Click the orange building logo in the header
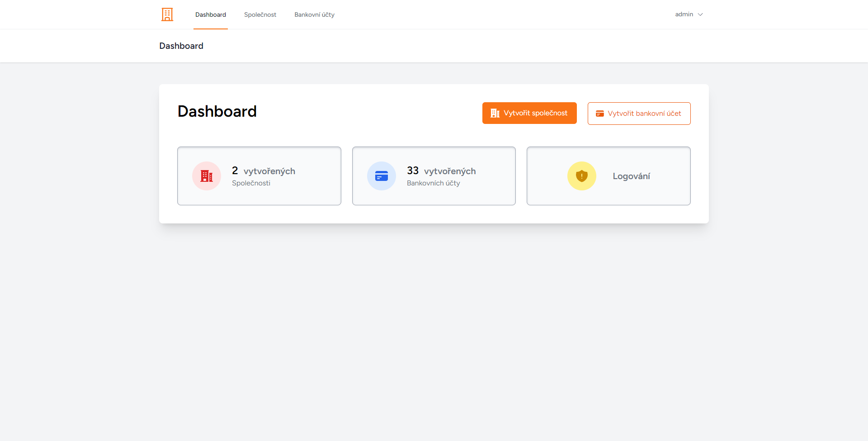The height and width of the screenshot is (441, 868). click(x=167, y=14)
